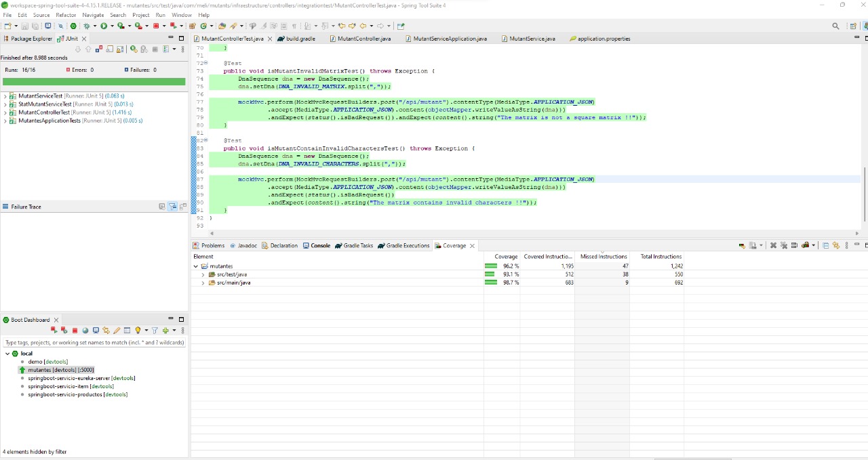Select mutantes [devtools] in Boot Dashboard
The width and height of the screenshot is (868, 460).
pos(56,370)
